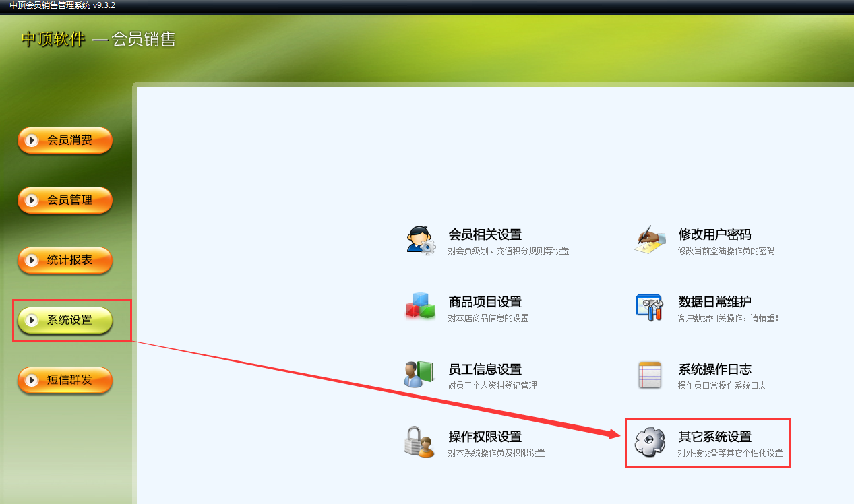Select the play arrow on 会员消费 button
The width and height of the screenshot is (854, 504).
pyautogui.click(x=32, y=140)
